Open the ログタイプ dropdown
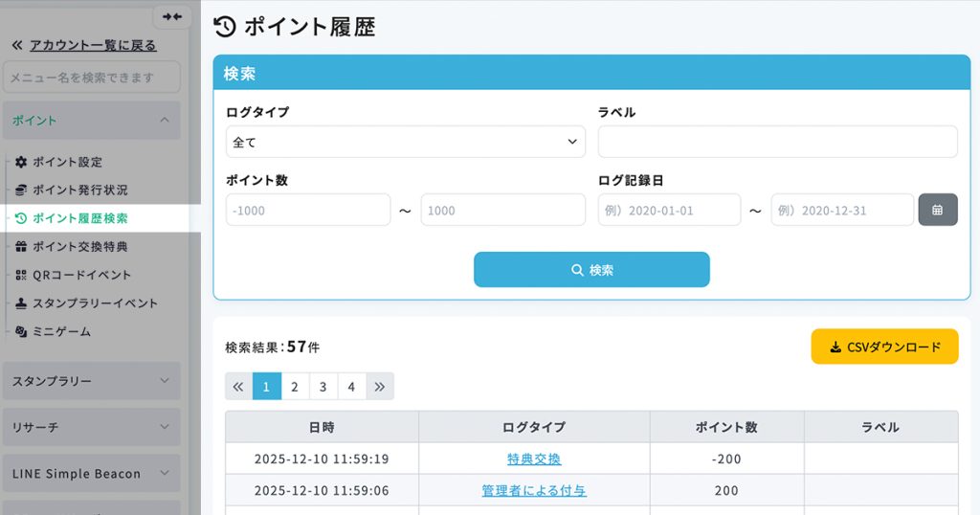Screen dimensions: 980x515 [x=406, y=142]
